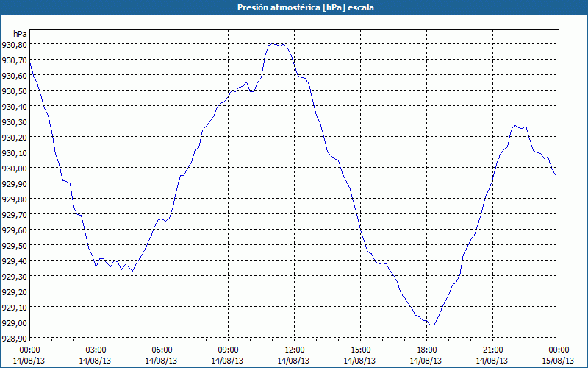Select the 929,90 y-axis label
Screen dimensions: 588x368
[x=14, y=183]
